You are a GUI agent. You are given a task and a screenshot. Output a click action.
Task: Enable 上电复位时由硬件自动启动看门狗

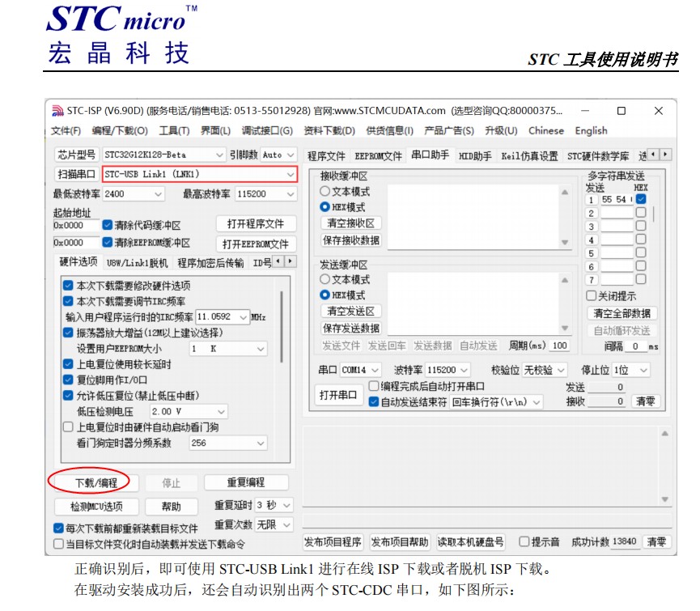68,427
